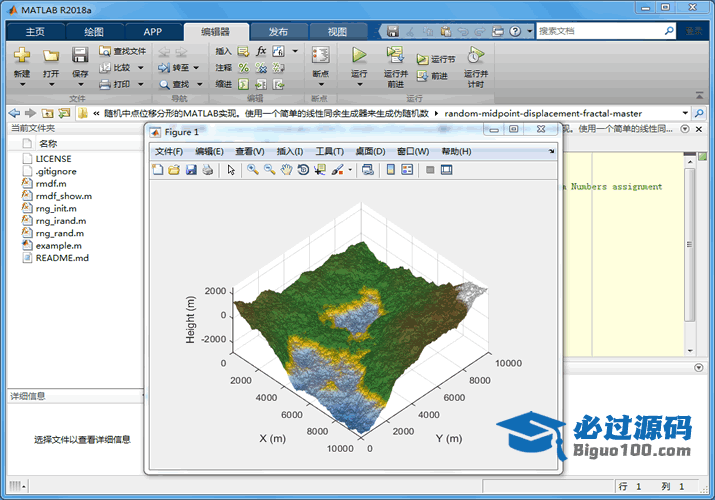715x500 pixels.
Task: Click the 运行并计时 (Run and Time) icon
Action: [x=476, y=55]
